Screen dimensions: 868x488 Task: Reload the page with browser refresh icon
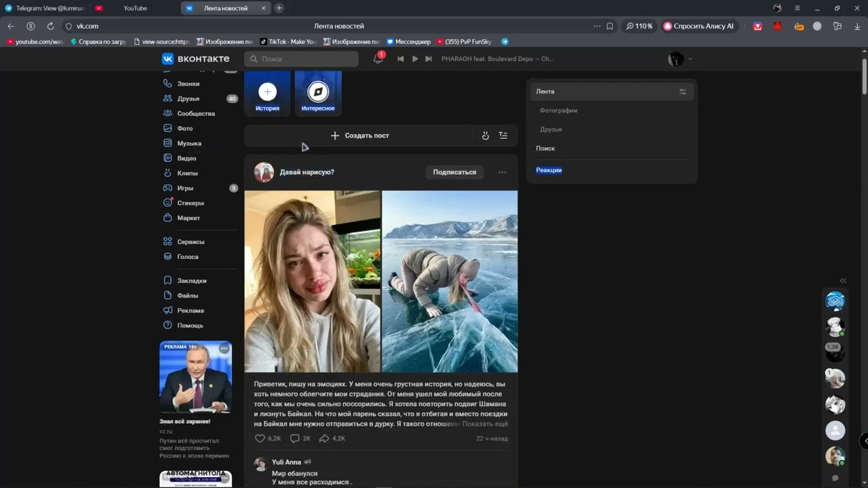(50, 26)
